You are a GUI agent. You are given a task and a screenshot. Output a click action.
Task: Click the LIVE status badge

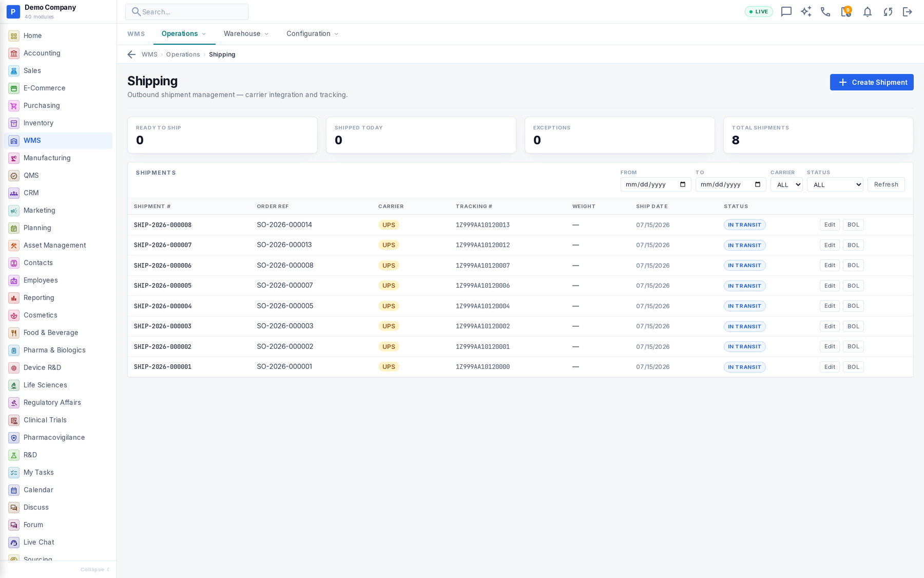tap(759, 12)
